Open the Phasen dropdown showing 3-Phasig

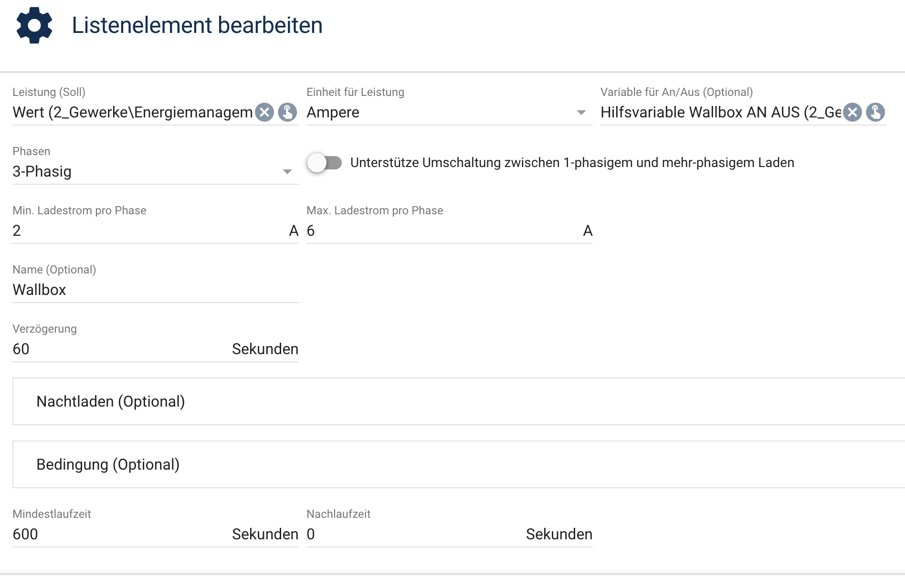tap(156, 171)
